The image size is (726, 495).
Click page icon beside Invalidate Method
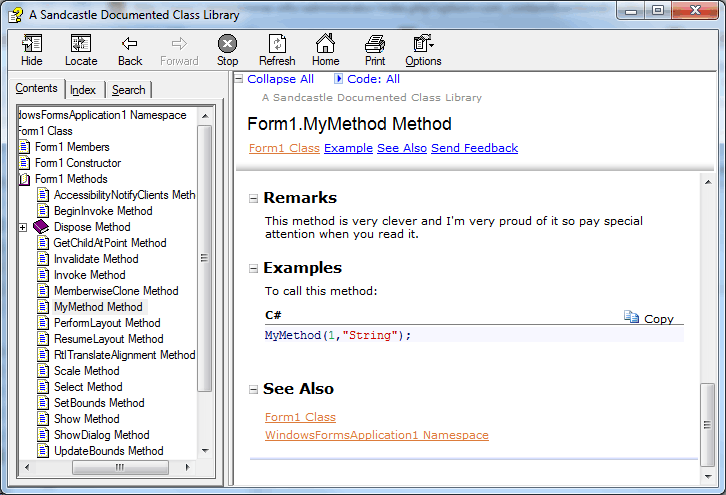[x=43, y=259]
